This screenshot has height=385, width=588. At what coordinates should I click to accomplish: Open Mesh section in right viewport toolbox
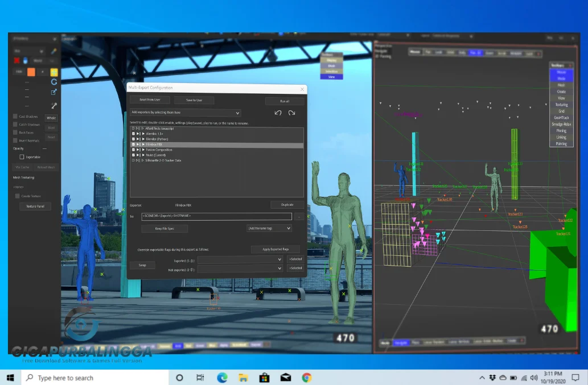(x=561, y=85)
